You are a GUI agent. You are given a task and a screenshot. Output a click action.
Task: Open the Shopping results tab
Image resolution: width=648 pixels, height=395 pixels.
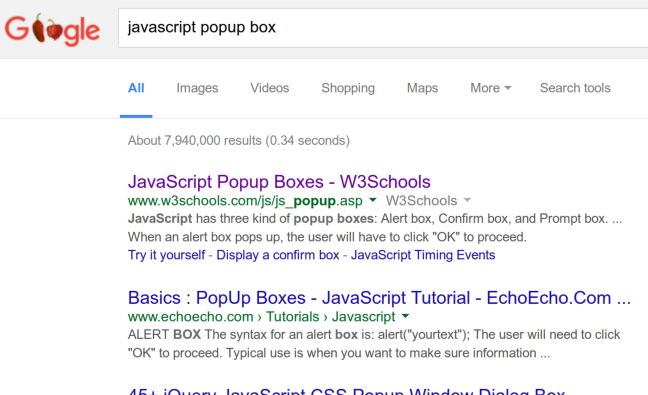(x=348, y=88)
